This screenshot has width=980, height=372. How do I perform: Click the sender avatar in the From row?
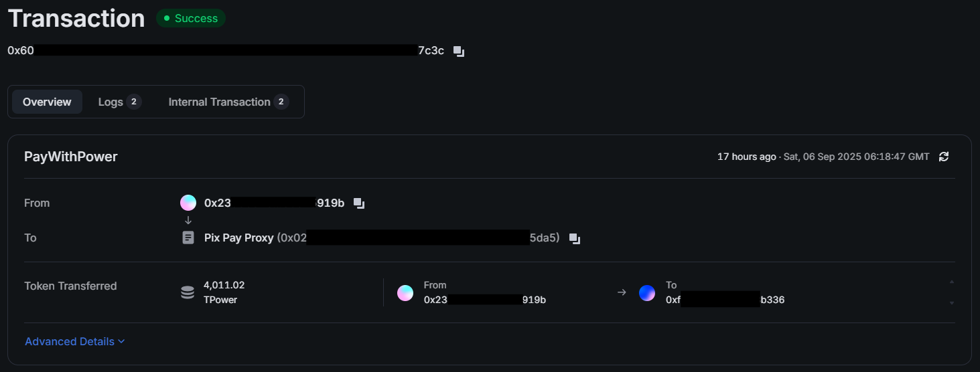coord(188,203)
